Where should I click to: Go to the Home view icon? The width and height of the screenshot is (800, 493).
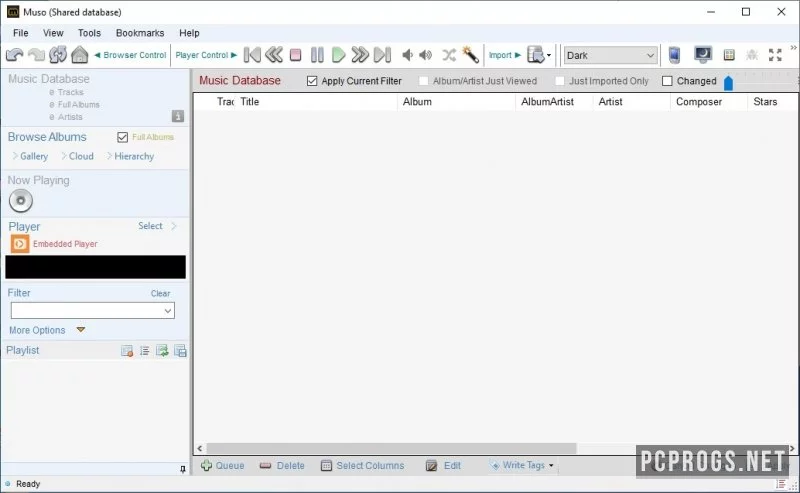(80, 55)
